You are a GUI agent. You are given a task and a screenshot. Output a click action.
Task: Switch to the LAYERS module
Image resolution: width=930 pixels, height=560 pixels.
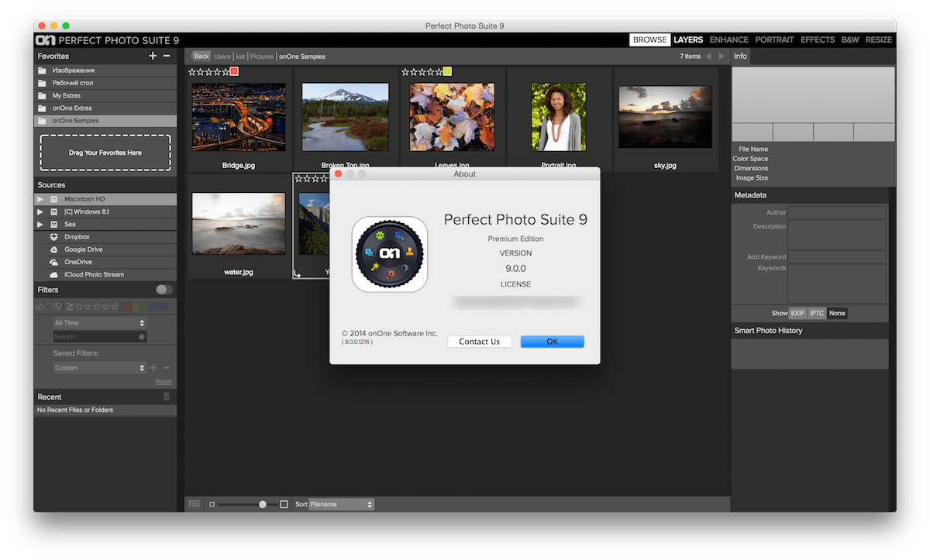pos(688,40)
